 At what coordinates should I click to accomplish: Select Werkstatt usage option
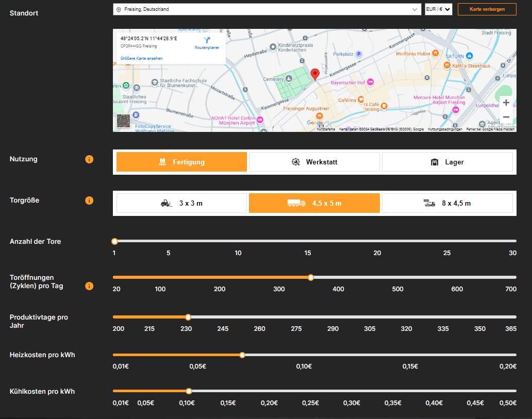[x=314, y=162]
